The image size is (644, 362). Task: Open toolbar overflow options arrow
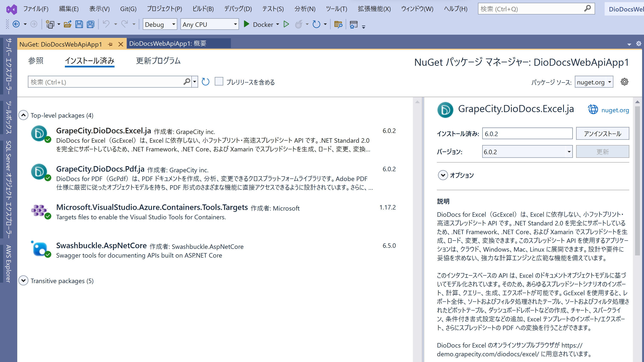364,27
